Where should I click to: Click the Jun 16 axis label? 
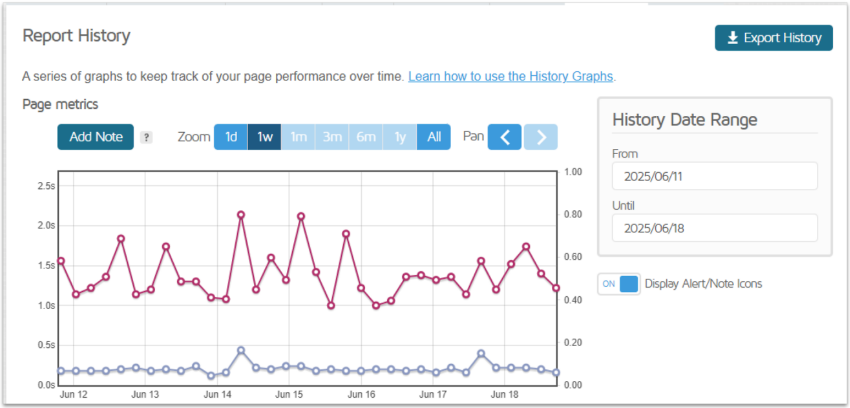click(x=362, y=394)
